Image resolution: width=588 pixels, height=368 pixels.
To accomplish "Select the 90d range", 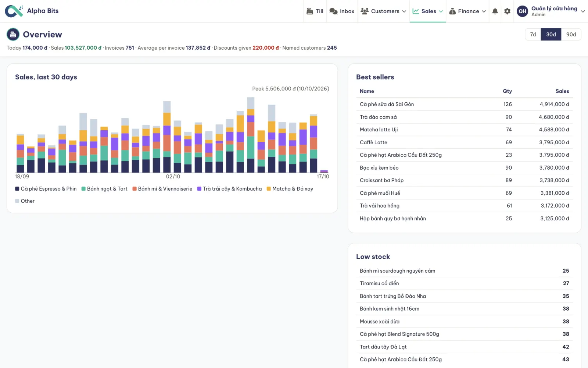I will point(571,34).
